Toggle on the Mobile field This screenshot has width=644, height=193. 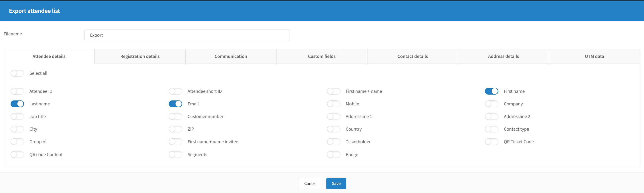tap(333, 104)
